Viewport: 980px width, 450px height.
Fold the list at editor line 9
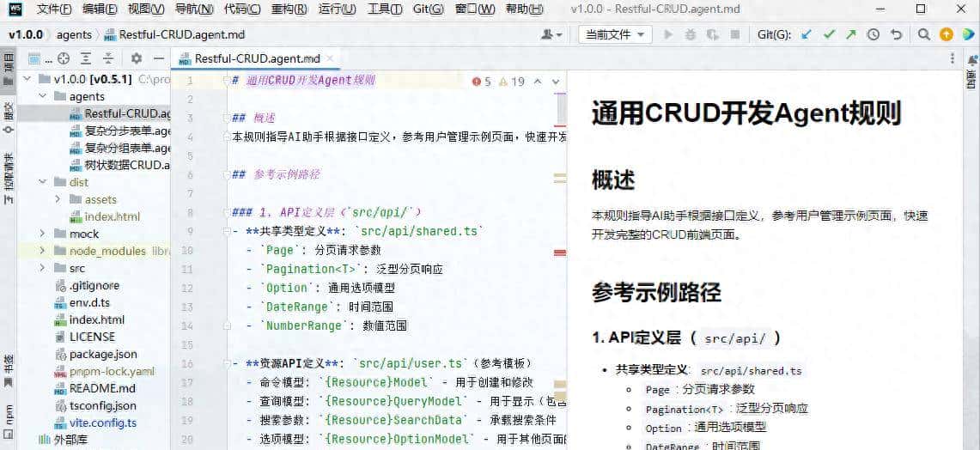pyautogui.click(x=227, y=232)
